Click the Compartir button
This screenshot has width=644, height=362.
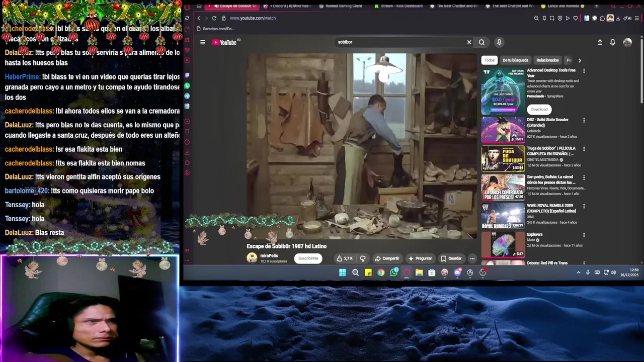coord(387,258)
